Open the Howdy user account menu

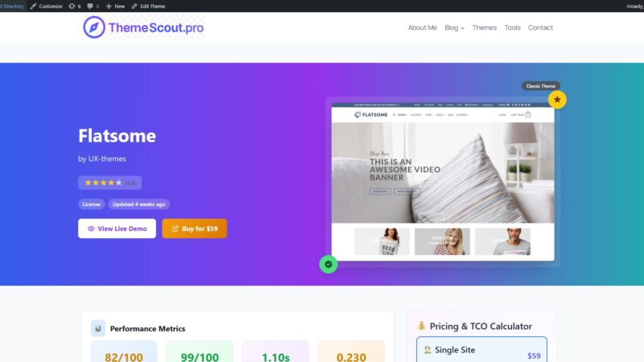pyautogui.click(x=635, y=6)
